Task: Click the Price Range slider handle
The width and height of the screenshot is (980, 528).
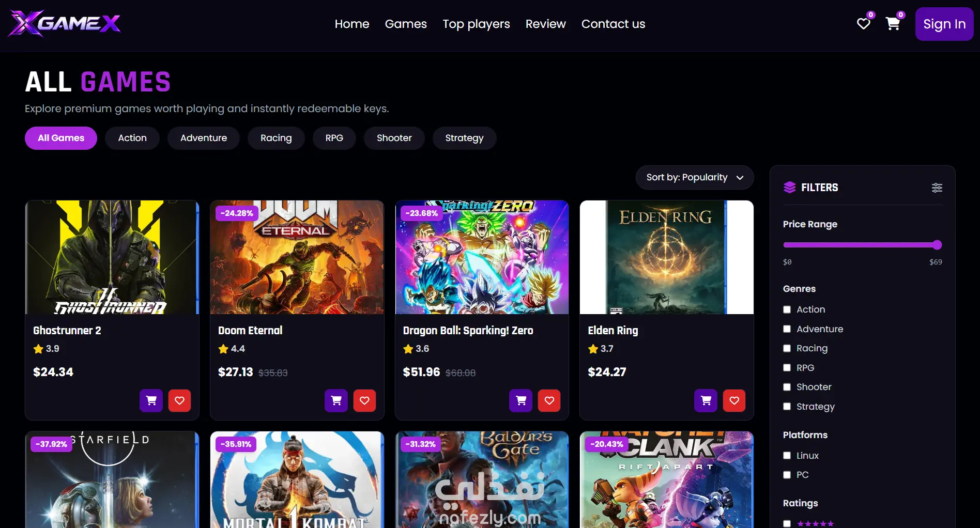Action: pos(937,245)
